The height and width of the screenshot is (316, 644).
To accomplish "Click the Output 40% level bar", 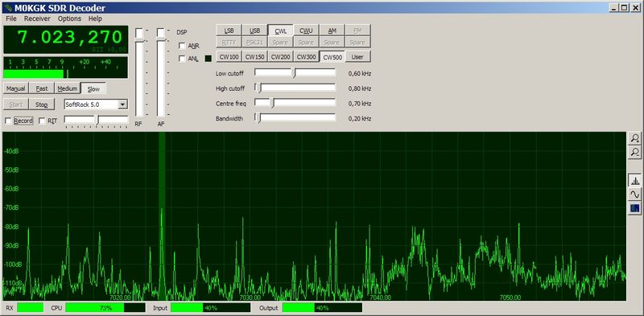I will coord(322,308).
